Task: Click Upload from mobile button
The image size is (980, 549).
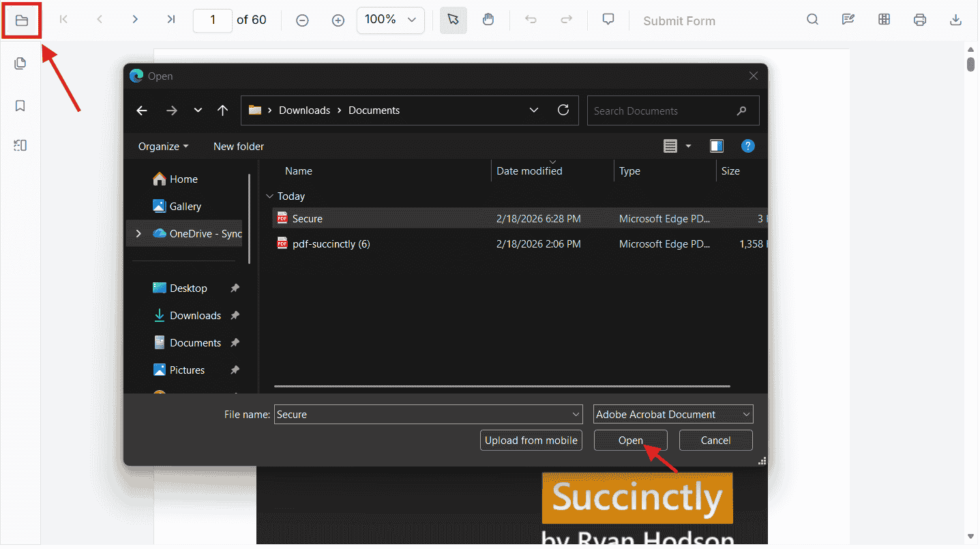Action: tap(531, 441)
